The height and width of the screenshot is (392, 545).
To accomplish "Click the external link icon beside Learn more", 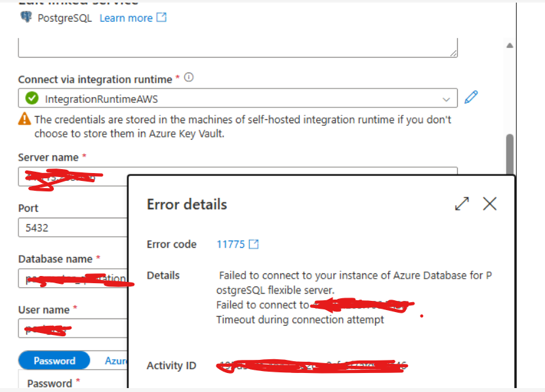I will (161, 18).
